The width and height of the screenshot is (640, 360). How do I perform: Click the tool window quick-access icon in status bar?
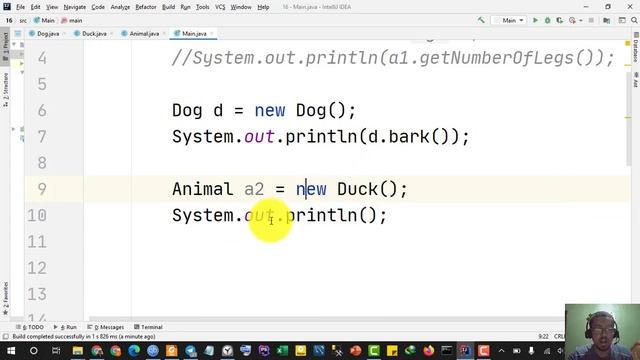click(5, 337)
